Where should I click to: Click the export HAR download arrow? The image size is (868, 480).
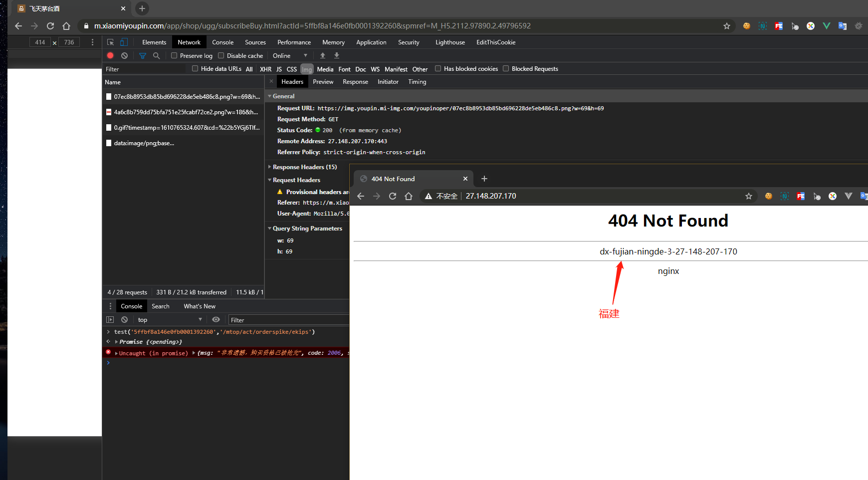coord(337,55)
